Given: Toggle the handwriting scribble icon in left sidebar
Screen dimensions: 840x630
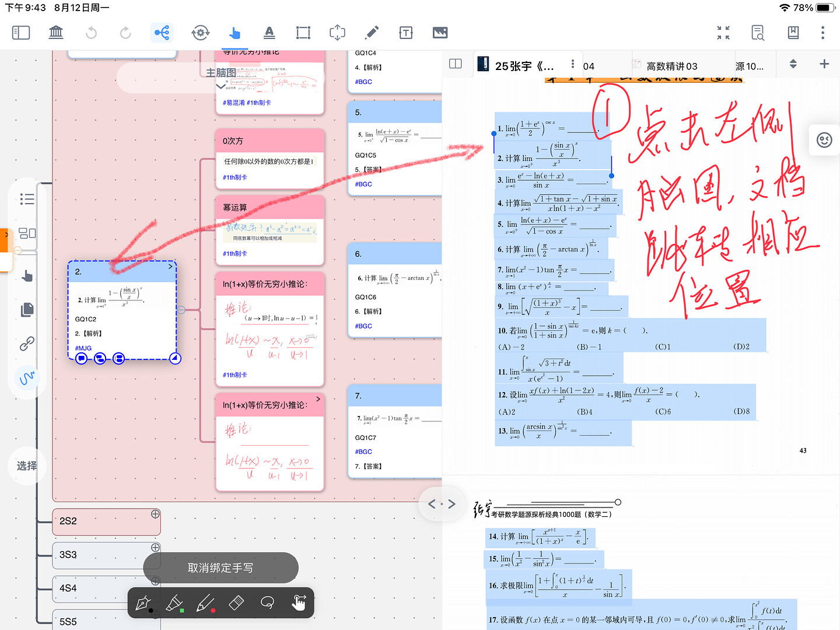Looking at the screenshot, I should pos(27,378).
